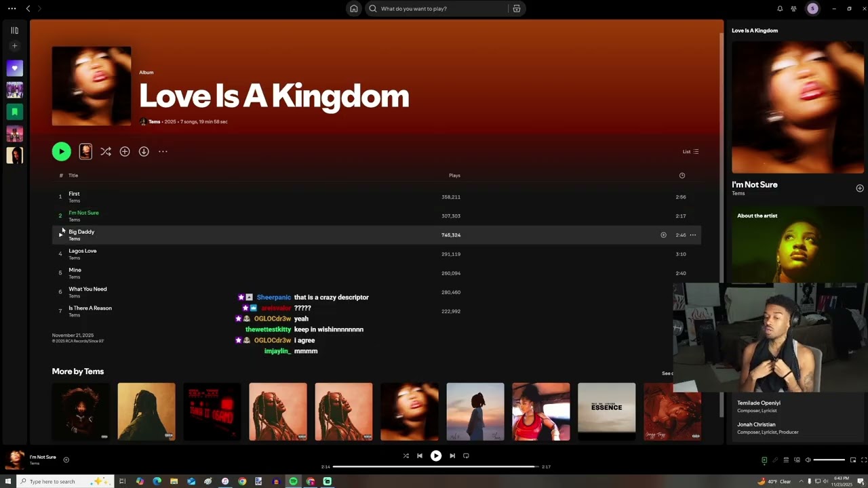Viewport: 868px width, 488px height.
Task: Open more options for Big Daddy
Action: click(692, 235)
